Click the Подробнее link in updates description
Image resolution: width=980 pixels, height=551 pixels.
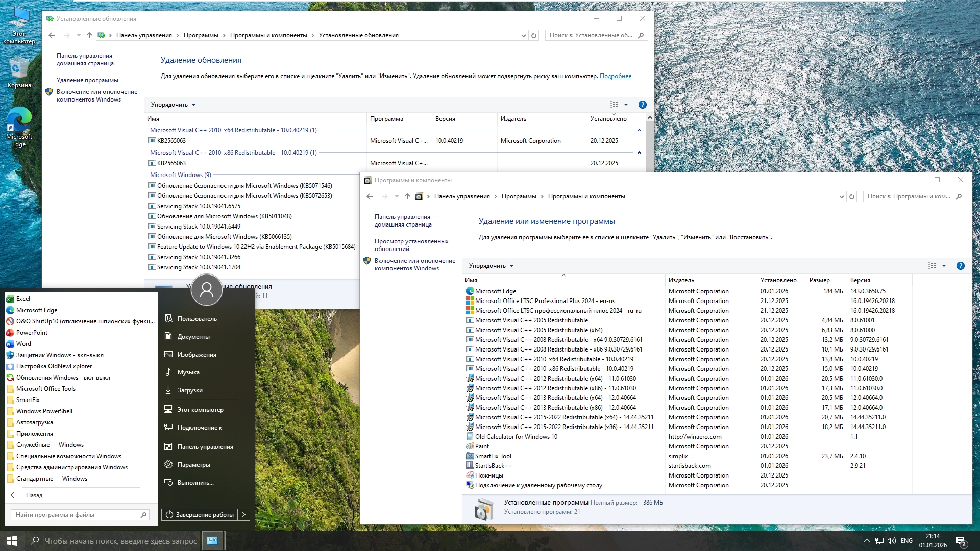(615, 76)
